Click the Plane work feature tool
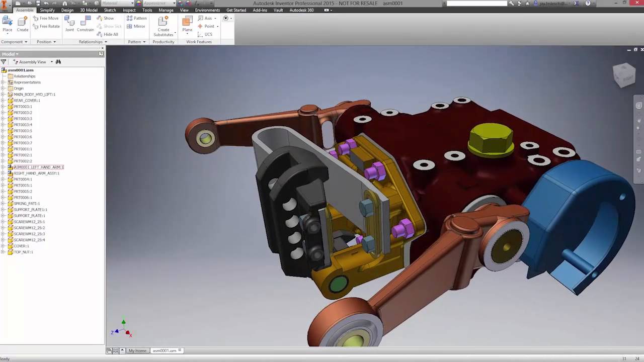This screenshot has height=362, width=644. tap(187, 24)
